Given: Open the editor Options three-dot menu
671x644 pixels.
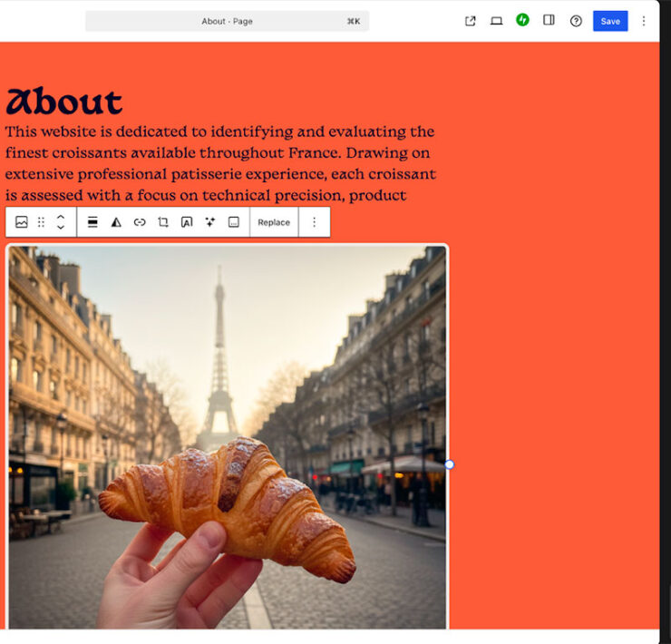Looking at the screenshot, I should 643,21.
